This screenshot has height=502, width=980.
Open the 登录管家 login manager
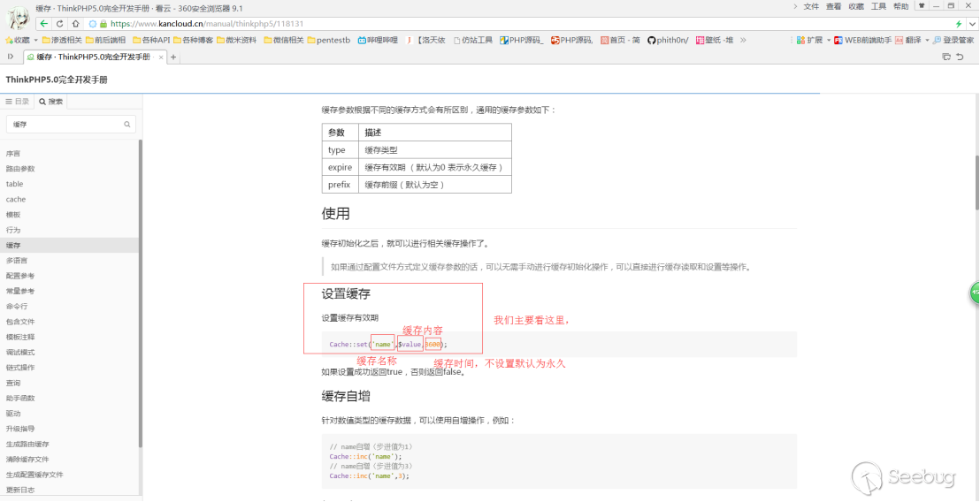953,40
